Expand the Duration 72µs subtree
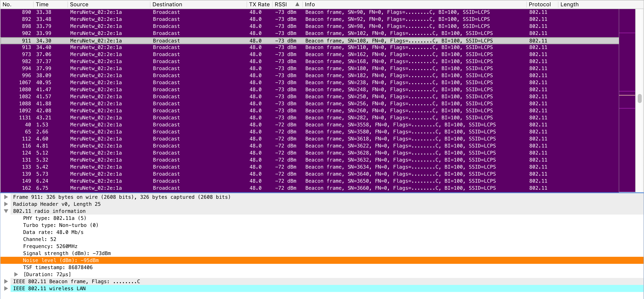Image resolution: width=644 pixels, height=299 pixels. point(16,274)
